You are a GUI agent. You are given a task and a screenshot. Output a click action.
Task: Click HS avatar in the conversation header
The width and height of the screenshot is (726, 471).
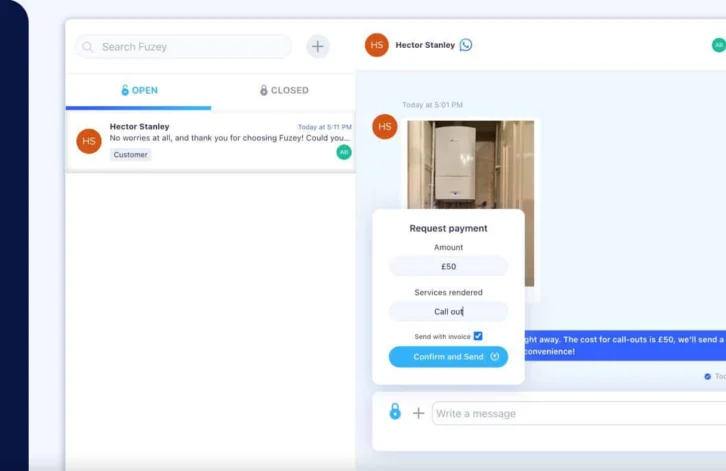tap(377, 45)
